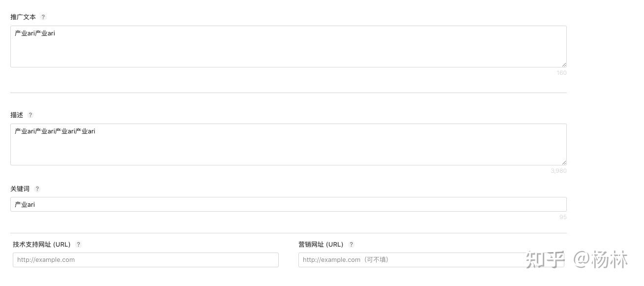Click the 描述 field label

coord(17,115)
